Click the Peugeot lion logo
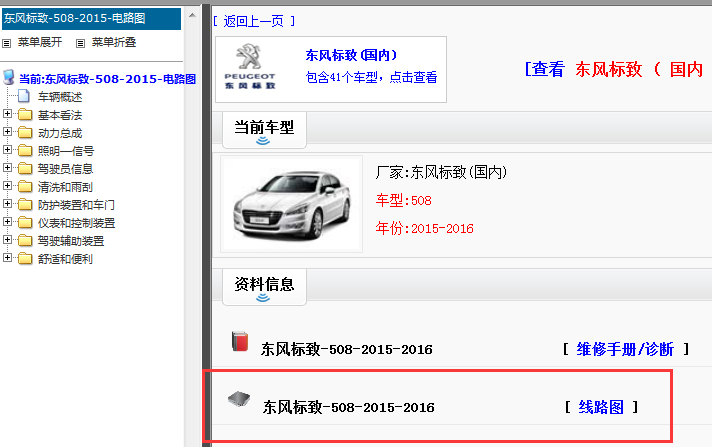 [249, 56]
